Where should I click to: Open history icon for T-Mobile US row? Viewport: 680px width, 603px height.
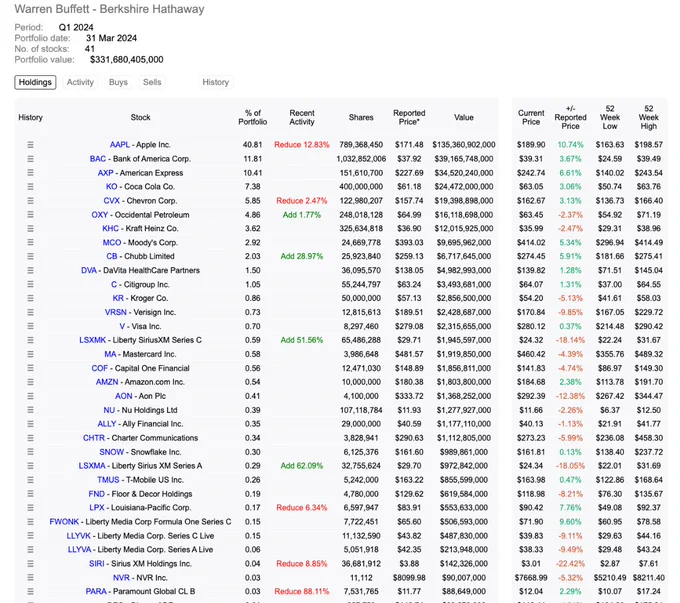coord(30,480)
